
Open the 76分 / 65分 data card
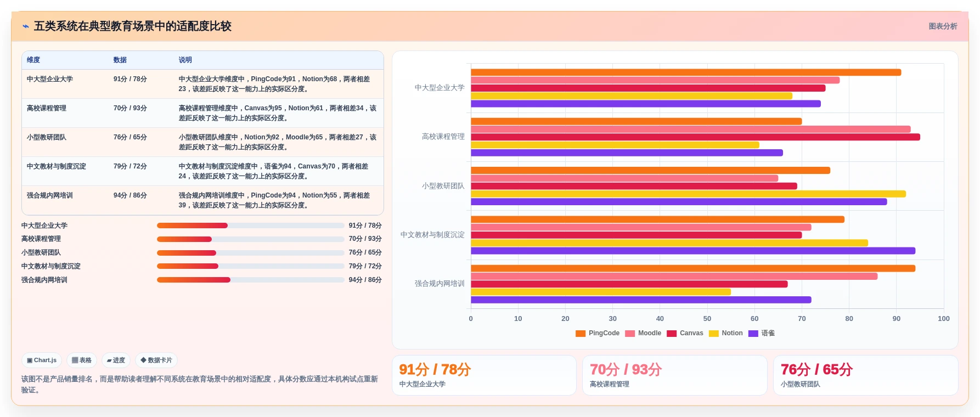[x=865, y=375]
